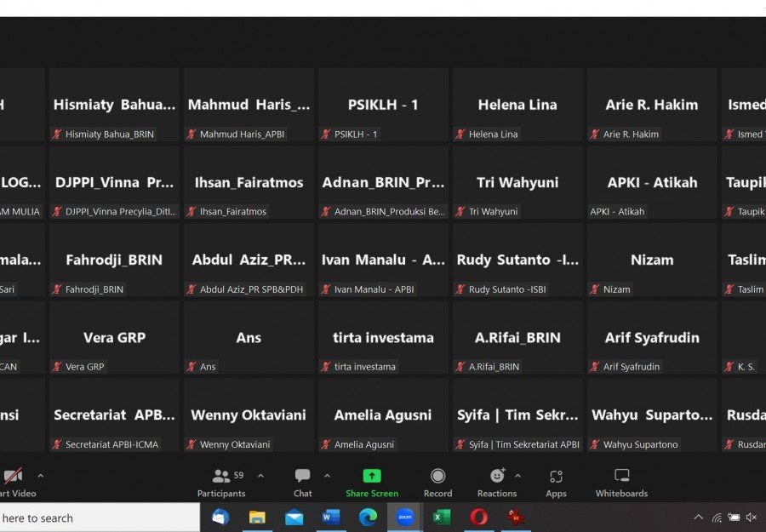Expand options arrow beside Reactions

point(517,476)
